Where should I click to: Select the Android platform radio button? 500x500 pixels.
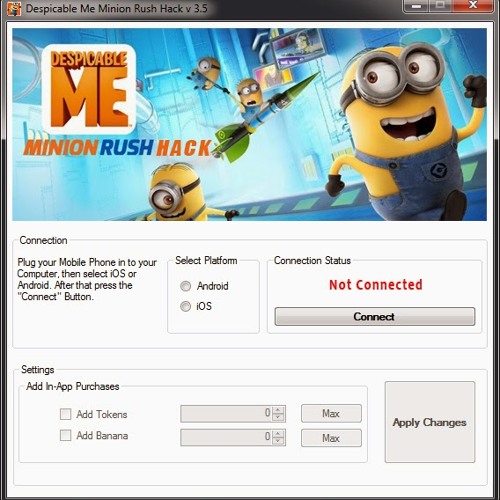click(185, 286)
